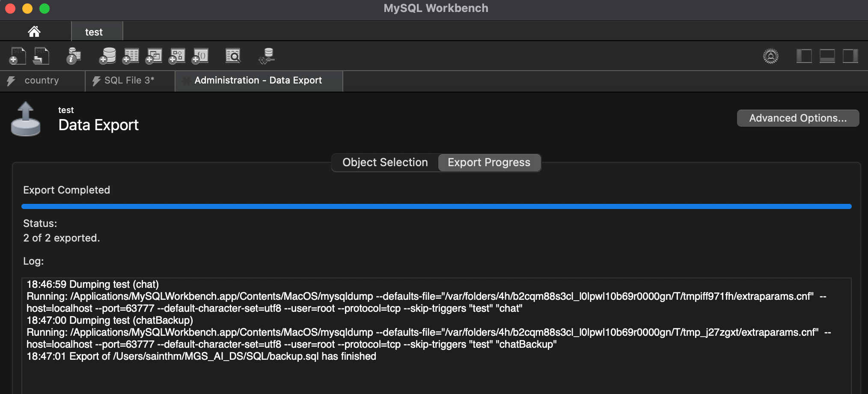Minimize window with yellow button
868x394 pixels.
(27, 9)
